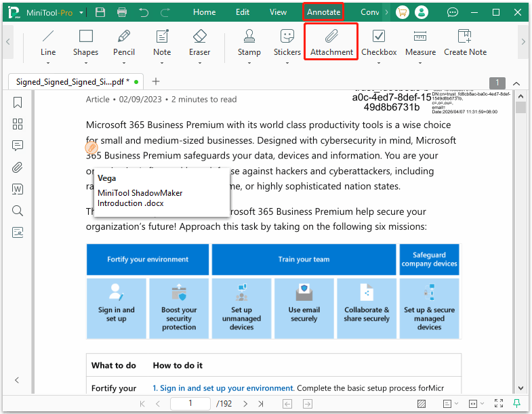This screenshot has height=414, width=532.
Task: Open the MiniTool-Pro app menu dropdown
Action: coord(81,13)
